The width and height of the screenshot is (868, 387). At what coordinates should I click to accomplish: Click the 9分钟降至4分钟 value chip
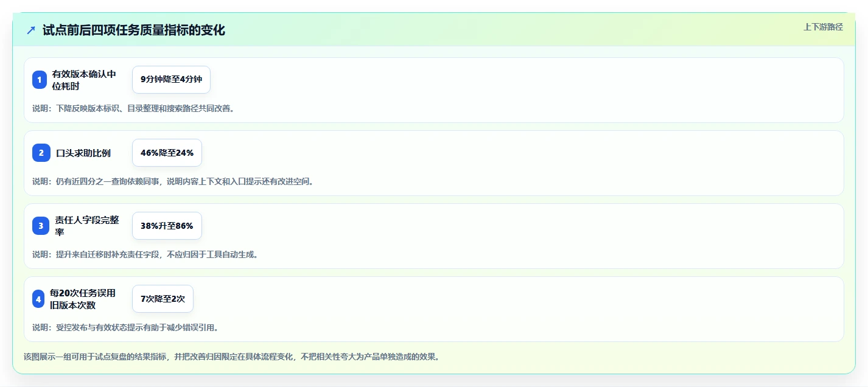171,80
